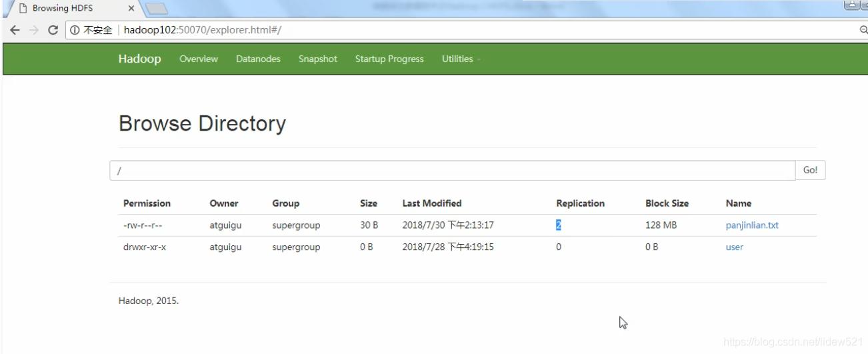
Task: Click the browser back arrow
Action: pyautogui.click(x=15, y=30)
